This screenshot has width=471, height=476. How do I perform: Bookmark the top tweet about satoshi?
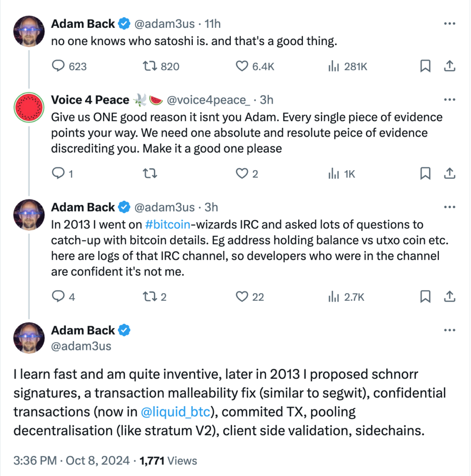pos(425,66)
